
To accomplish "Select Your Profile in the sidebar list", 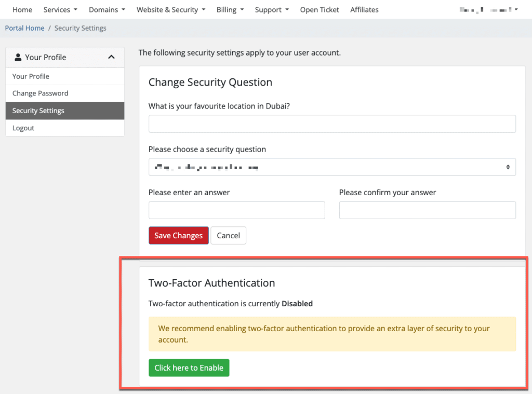I will tap(31, 76).
